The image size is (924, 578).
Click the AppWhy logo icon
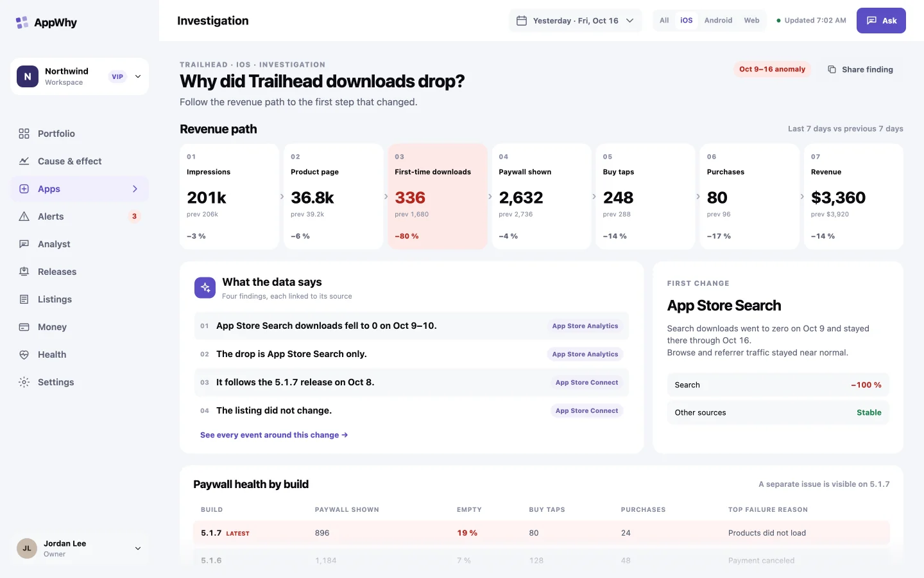[22, 22]
